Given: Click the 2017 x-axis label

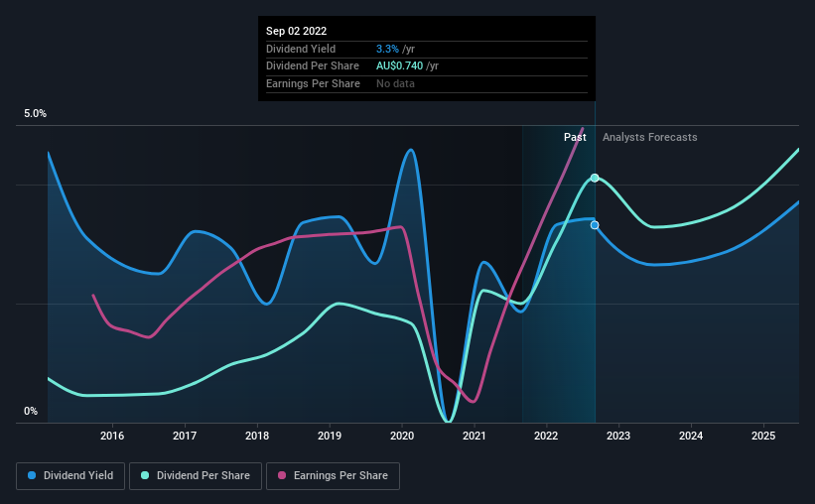Looking at the screenshot, I should 185,436.
